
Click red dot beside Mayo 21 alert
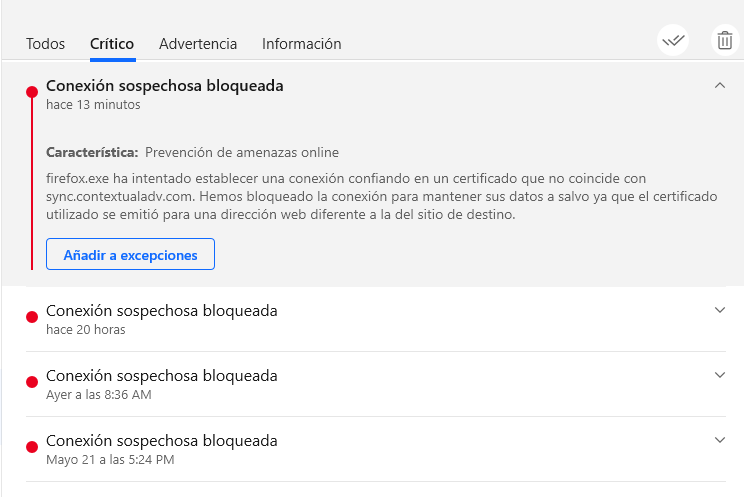(x=32, y=447)
